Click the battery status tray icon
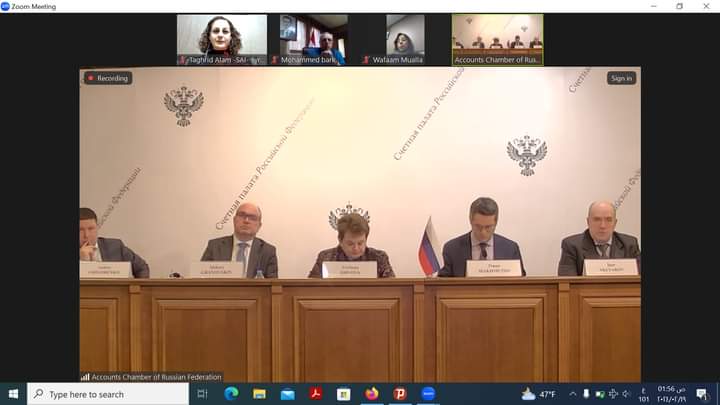This screenshot has height=405, width=720. (600, 394)
